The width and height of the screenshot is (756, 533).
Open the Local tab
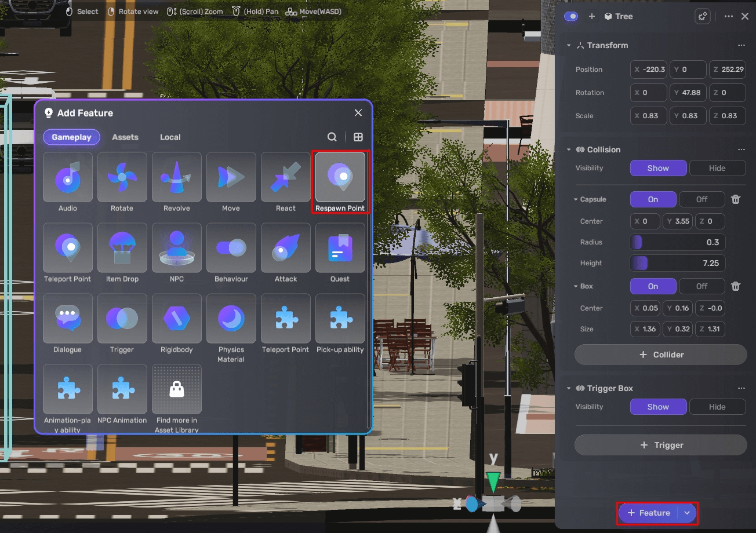pyautogui.click(x=170, y=137)
